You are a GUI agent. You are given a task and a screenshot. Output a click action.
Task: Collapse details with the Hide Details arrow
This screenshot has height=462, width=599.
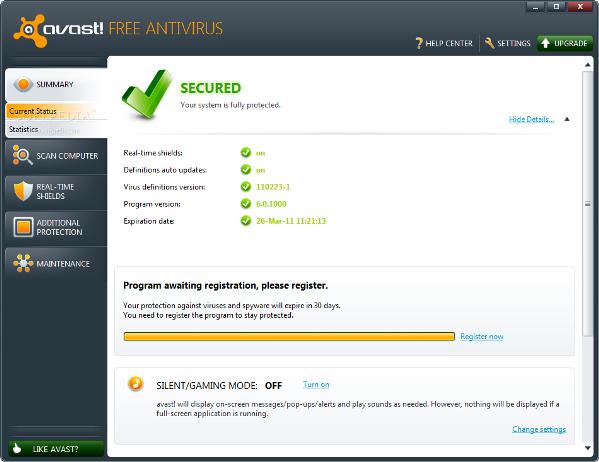pos(567,119)
